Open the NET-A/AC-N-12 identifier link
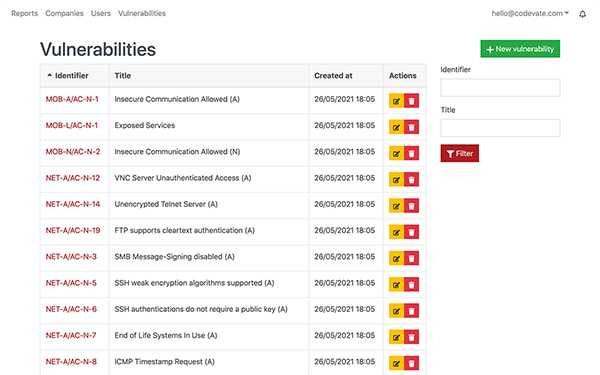This screenshot has height=375, width=600. 73,178
